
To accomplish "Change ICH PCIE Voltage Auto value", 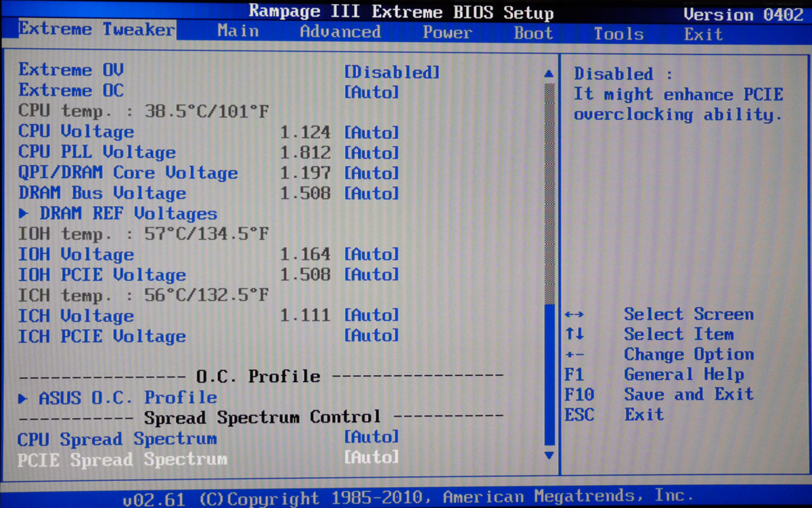I will [x=371, y=335].
